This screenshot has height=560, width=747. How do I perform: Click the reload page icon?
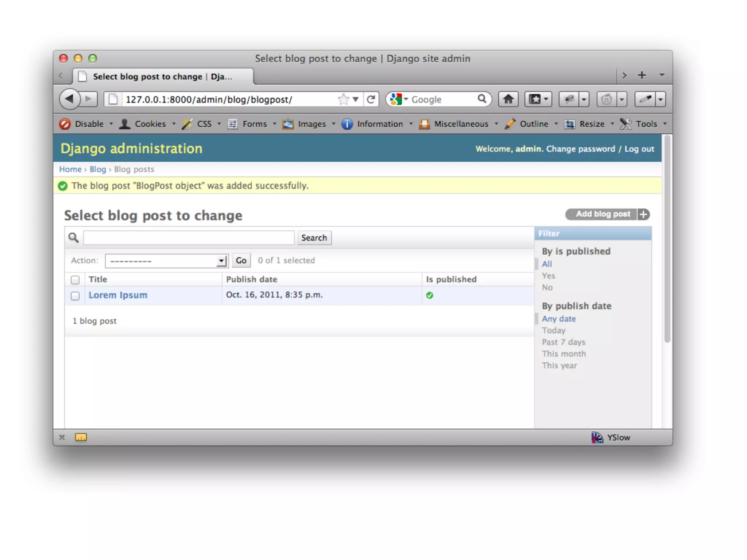pyautogui.click(x=371, y=99)
